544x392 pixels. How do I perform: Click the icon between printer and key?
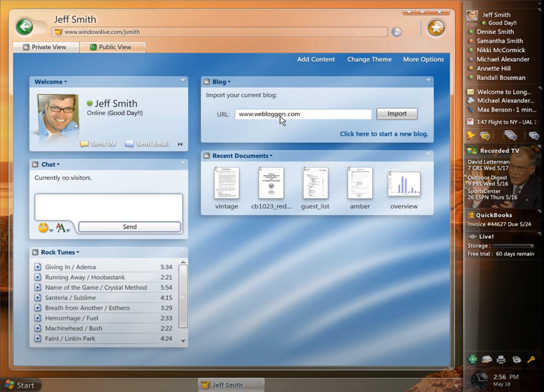coord(516,359)
